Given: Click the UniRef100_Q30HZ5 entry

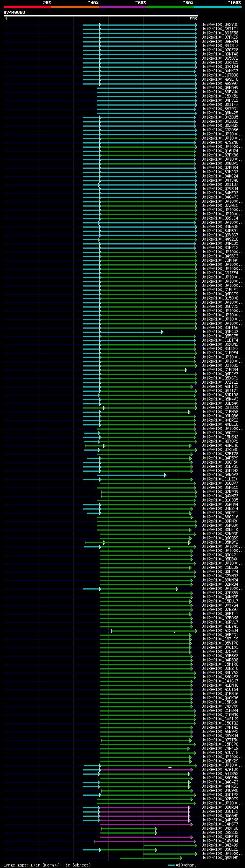Looking at the screenshot, I should pos(220,62).
